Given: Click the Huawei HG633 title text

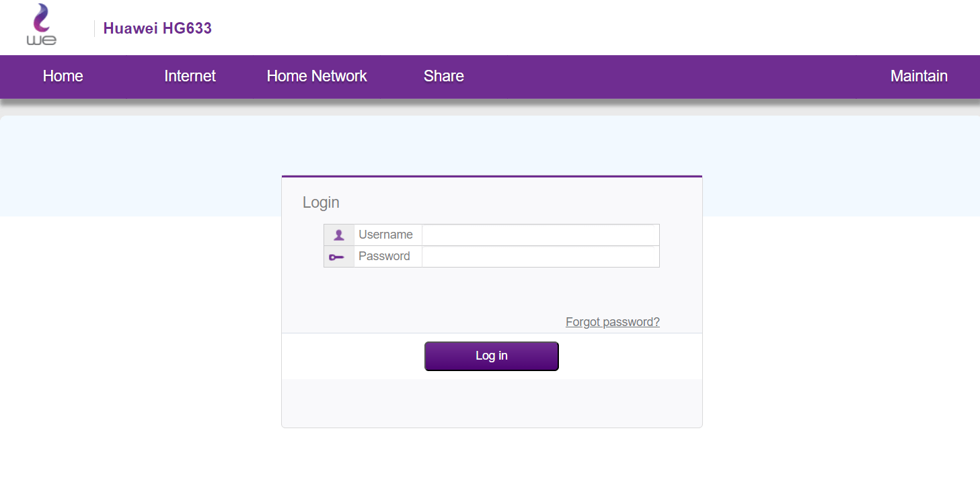Looking at the screenshot, I should (x=157, y=28).
